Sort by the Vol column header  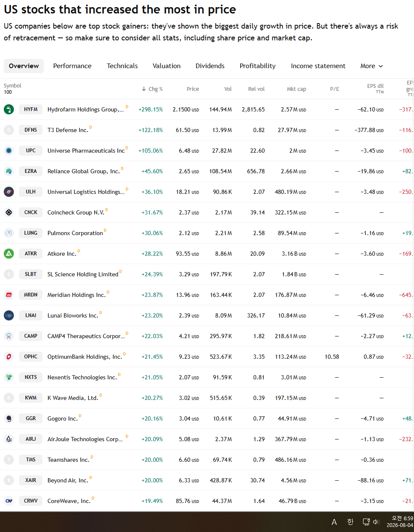228,89
